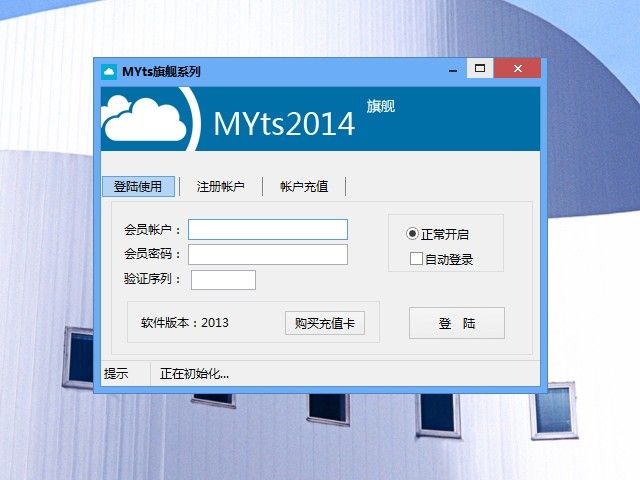The width and height of the screenshot is (640, 480).
Task: Focus the 验证序列 input field
Action: pos(223,280)
